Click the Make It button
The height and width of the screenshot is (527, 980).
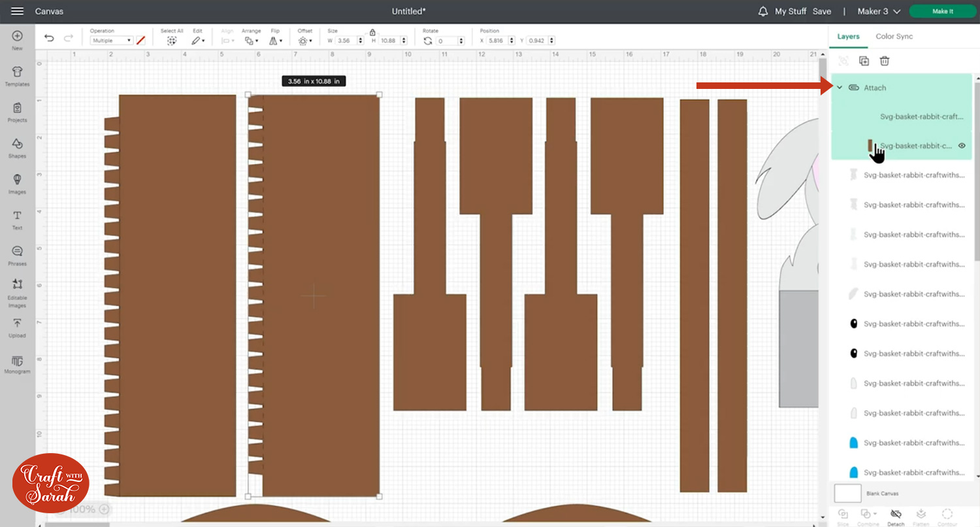(x=942, y=11)
